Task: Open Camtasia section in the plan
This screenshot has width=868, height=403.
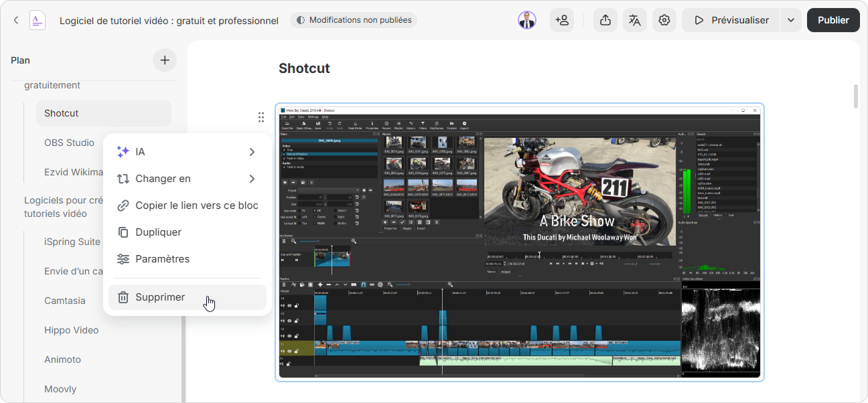Action: coord(65,301)
